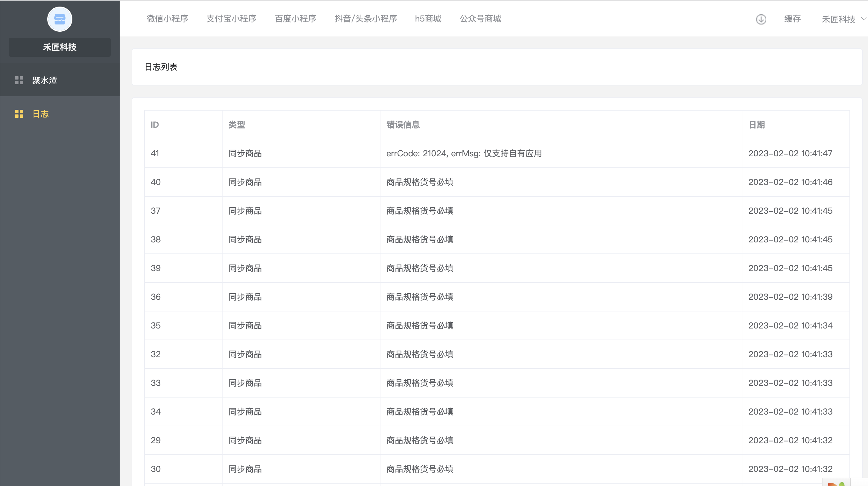Click the 禾匠科技 store name button in sidebar
This screenshot has width=868, height=486.
(x=60, y=47)
